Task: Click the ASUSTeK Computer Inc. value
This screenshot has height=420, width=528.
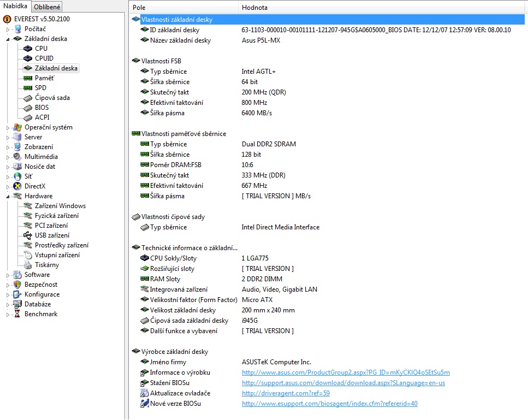Action: tap(276, 362)
